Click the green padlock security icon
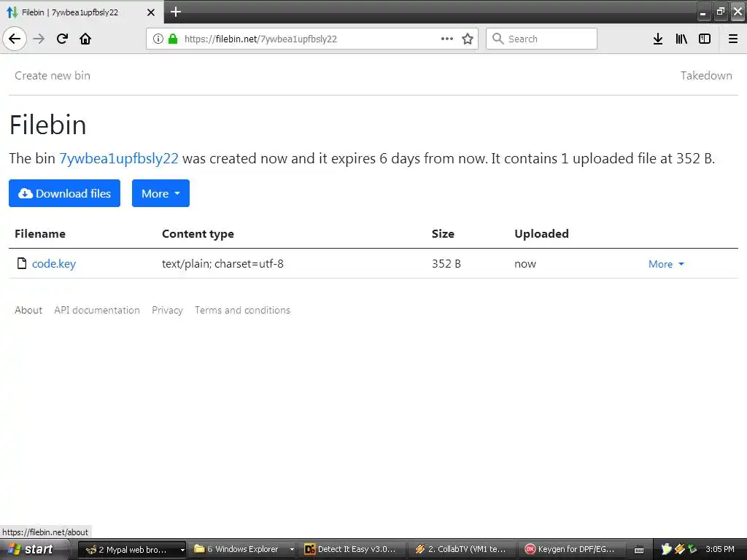Viewport: 747px width, 560px height. coord(173,39)
